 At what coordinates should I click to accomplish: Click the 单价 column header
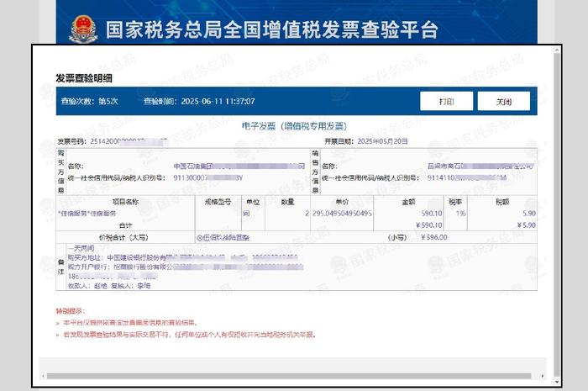[342, 202]
